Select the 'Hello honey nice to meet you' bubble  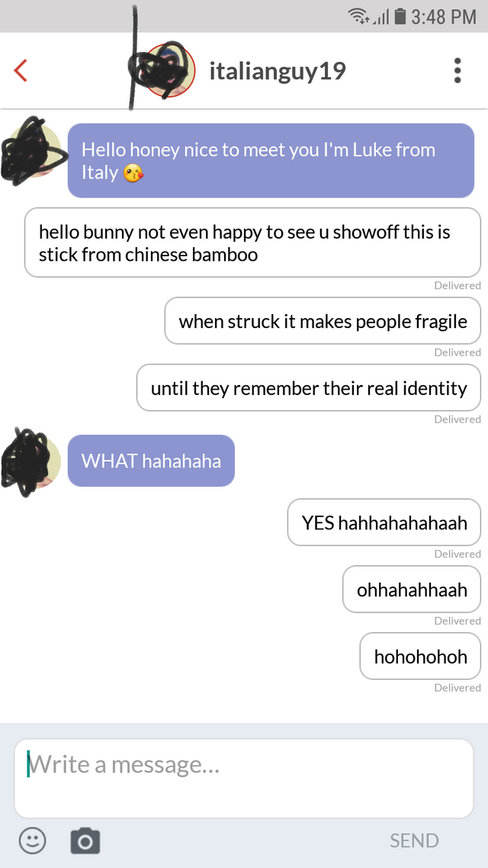[x=271, y=160]
